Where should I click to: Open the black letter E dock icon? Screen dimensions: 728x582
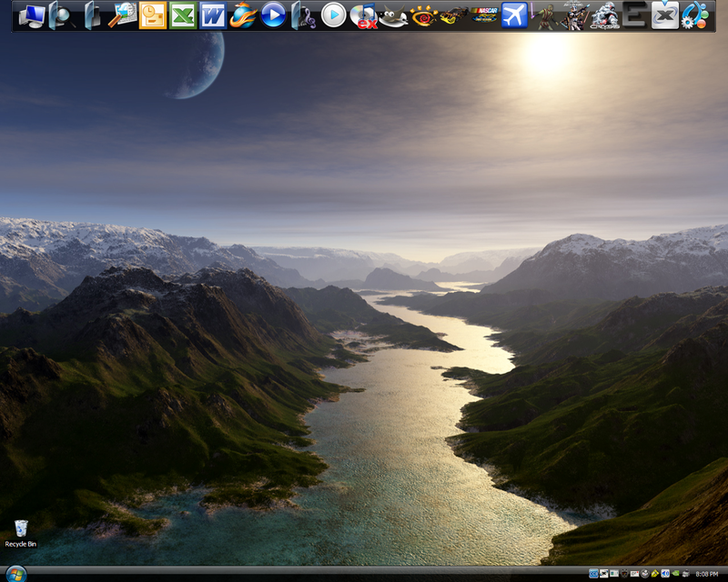tap(634, 15)
